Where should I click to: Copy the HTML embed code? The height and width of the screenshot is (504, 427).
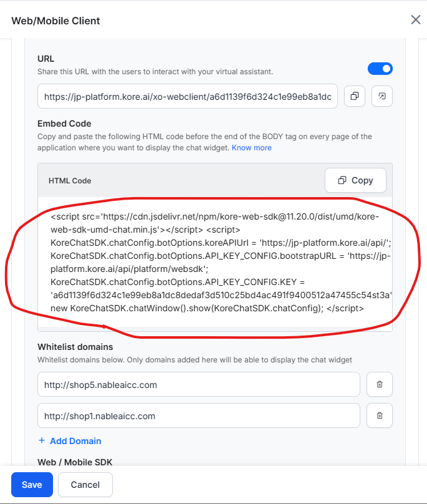pos(355,180)
